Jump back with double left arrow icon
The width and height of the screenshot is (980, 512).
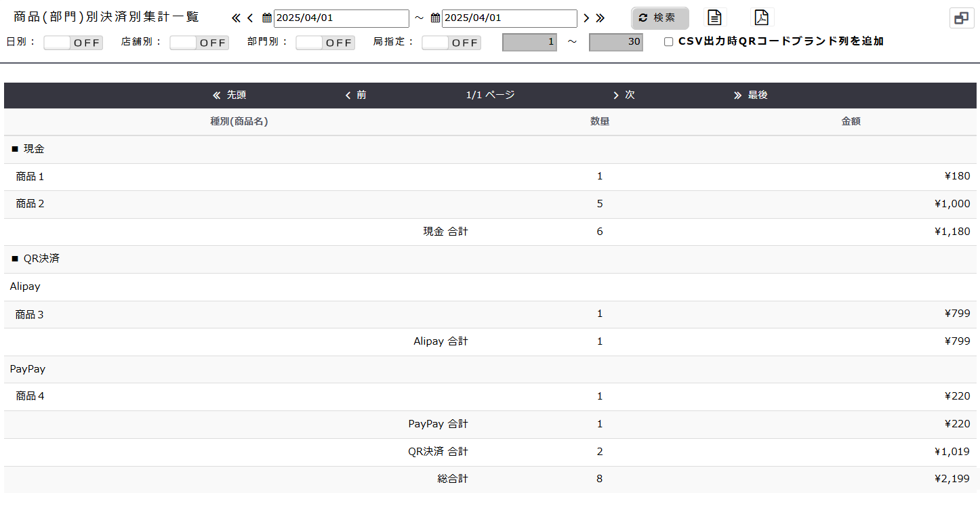(236, 18)
